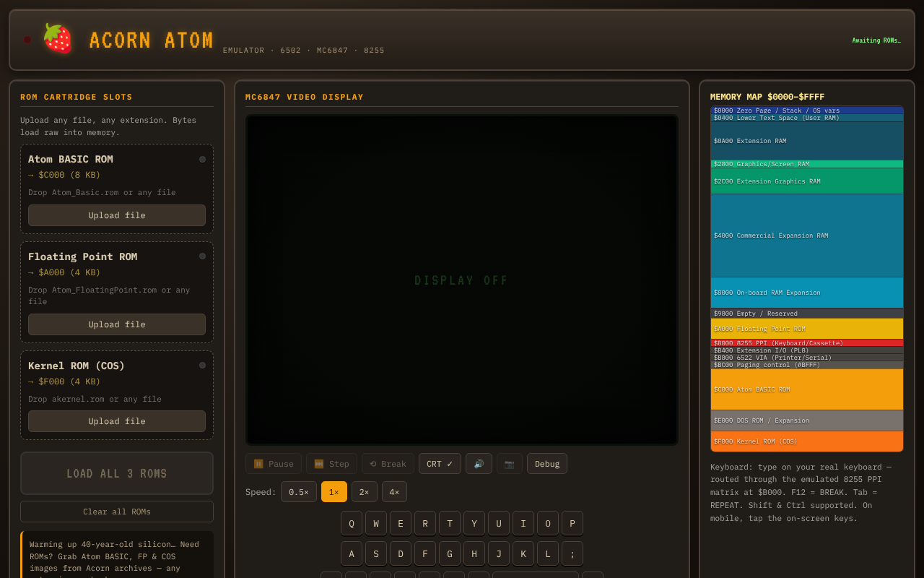924x578 pixels.
Task: Clear all ROMs
Action: point(117,512)
